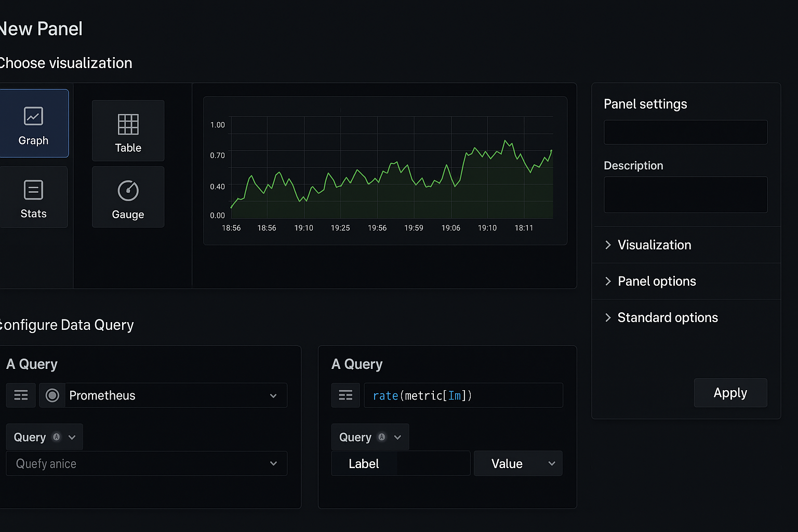This screenshot has height=532, width=798.
Task: Click list icon beside Prometheus data source
Action: click(21, 395)
